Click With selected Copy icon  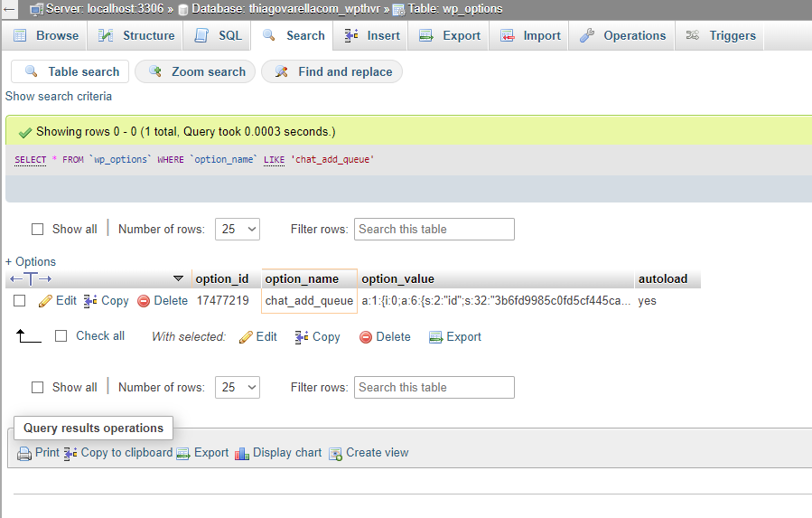[x=302, y=337]
